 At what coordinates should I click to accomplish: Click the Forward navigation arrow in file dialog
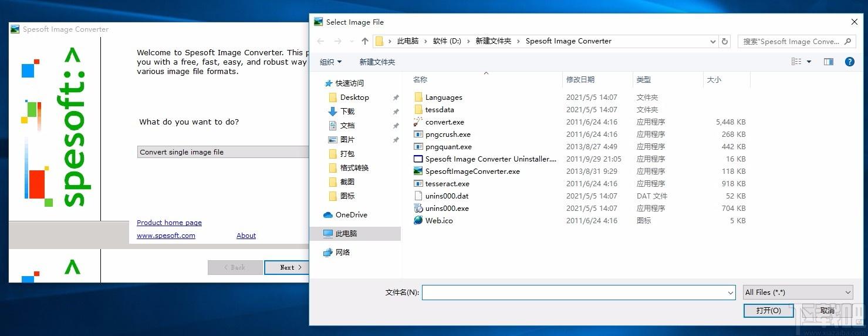pos(338,41)
